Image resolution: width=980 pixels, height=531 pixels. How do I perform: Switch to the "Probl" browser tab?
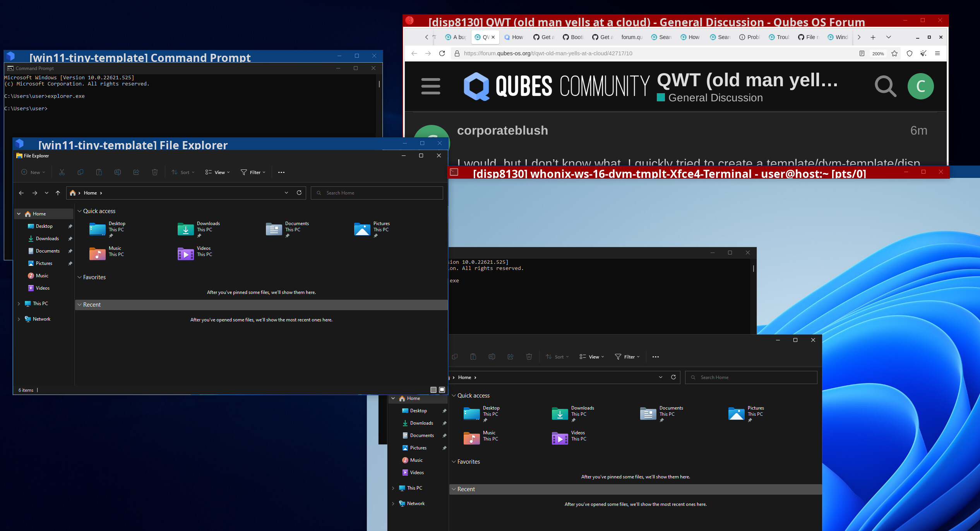(x=750, y=37)
